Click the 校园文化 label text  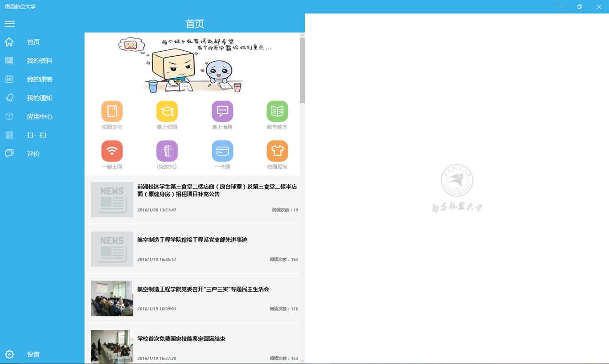click(112, 127)
